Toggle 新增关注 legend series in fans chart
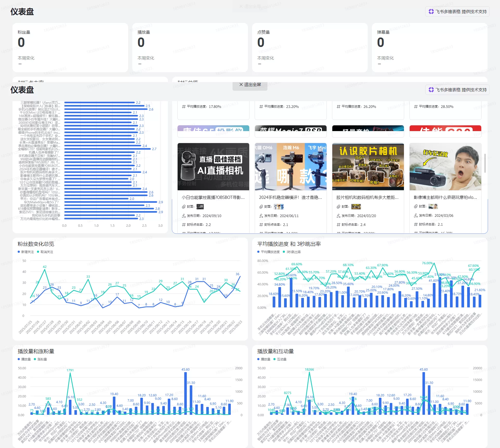 (x=26, y=252)
